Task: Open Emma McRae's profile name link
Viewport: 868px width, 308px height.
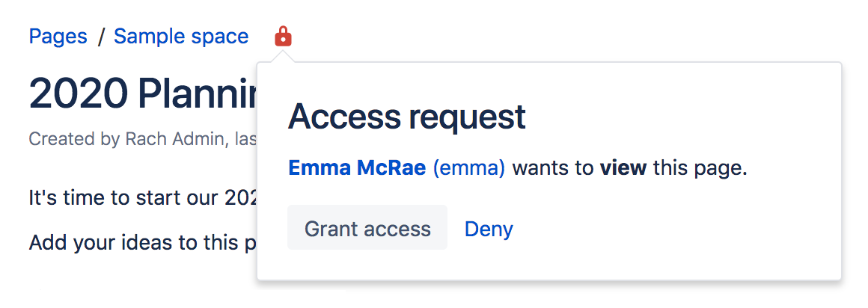Action: tap(358, 168)
